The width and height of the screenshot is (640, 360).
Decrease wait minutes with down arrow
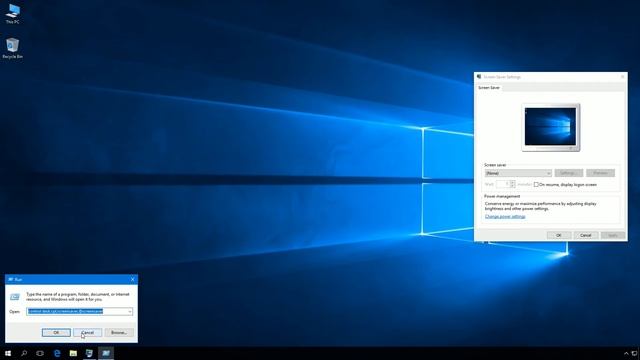coord(513,186)
